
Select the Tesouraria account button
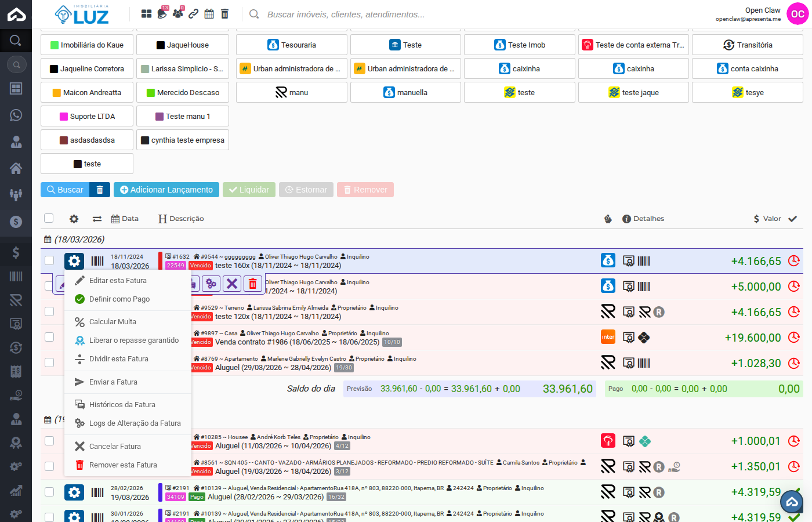click(292, 45)
